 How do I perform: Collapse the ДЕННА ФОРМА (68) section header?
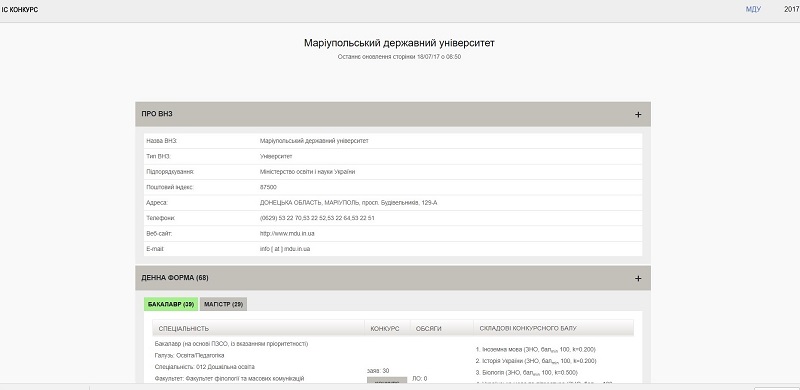click(393, 278)
